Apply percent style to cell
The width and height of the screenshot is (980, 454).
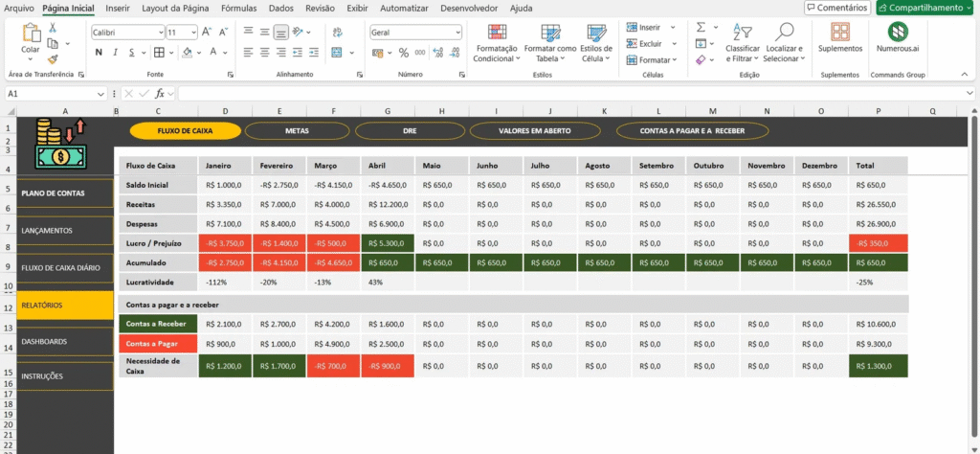(404, 53)
